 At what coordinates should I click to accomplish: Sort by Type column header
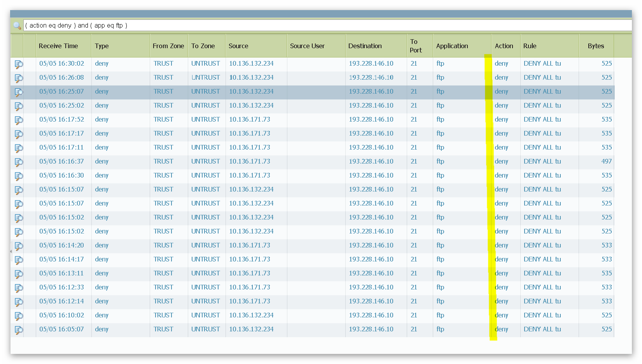pyautogui.click(x=121, y=46)
